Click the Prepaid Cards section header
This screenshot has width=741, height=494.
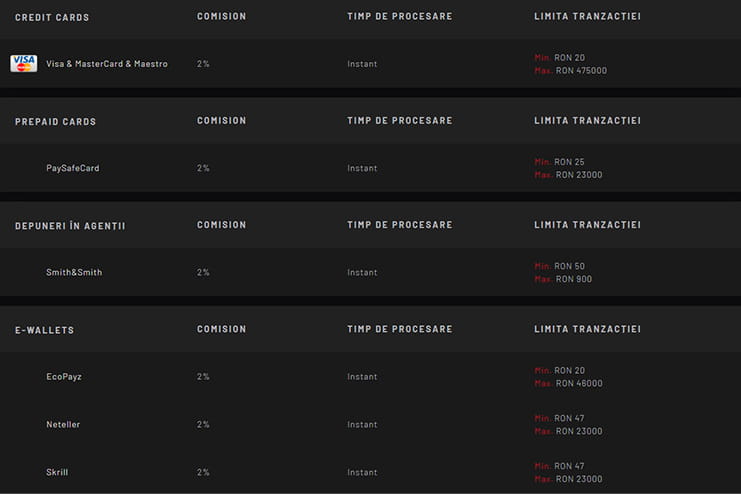[55, 122]
